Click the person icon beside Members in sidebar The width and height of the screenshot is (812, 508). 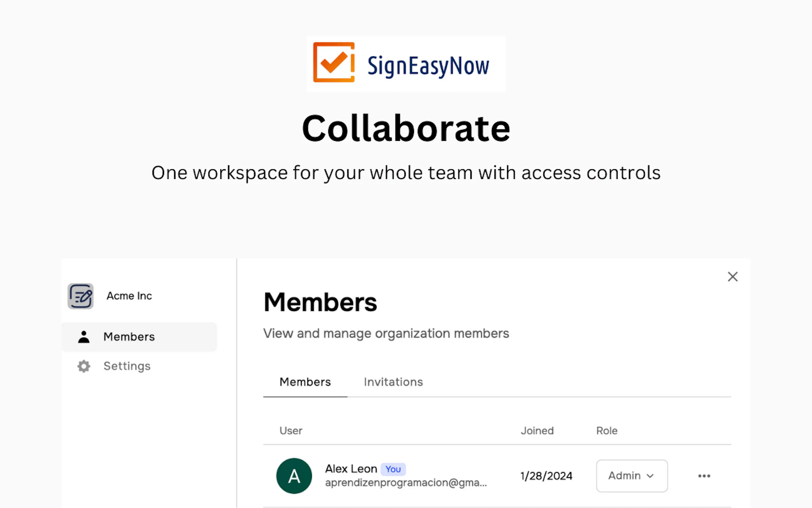(83, 337)
